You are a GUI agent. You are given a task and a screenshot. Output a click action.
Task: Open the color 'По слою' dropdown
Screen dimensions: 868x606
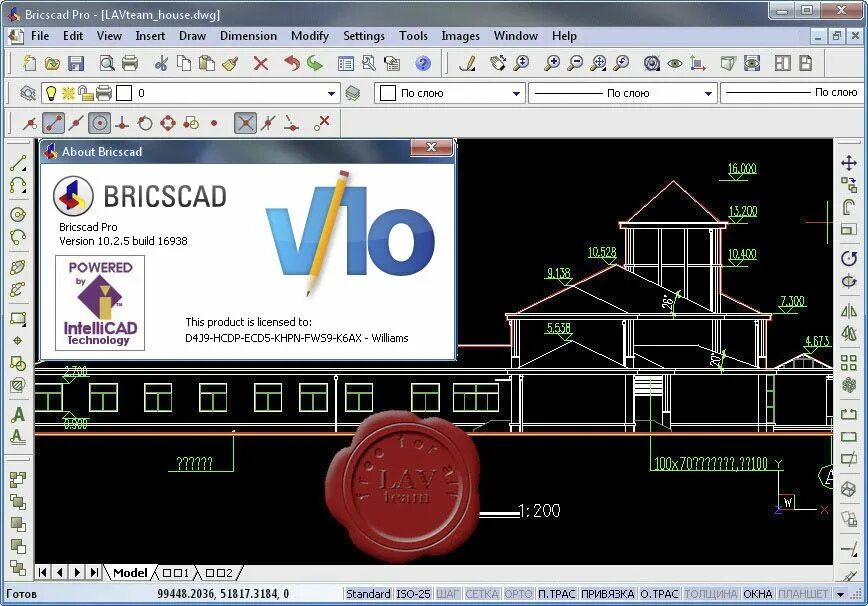click(515, 94)
